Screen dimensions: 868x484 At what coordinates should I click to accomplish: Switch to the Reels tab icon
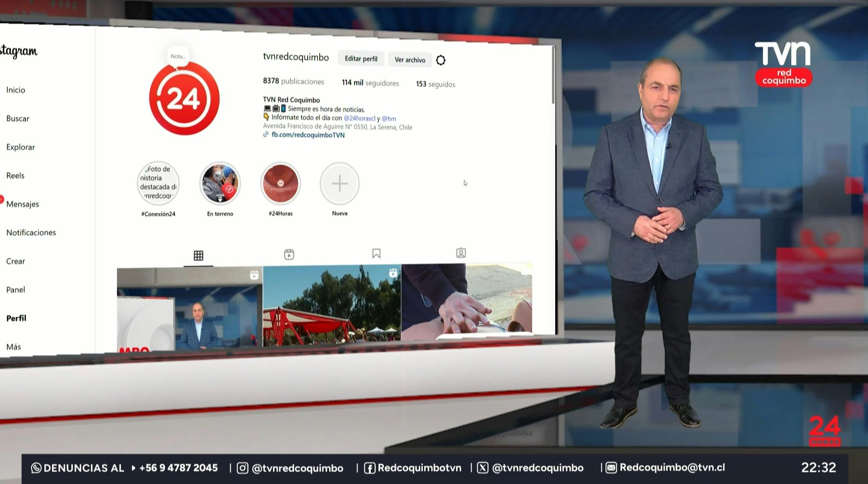289,255
